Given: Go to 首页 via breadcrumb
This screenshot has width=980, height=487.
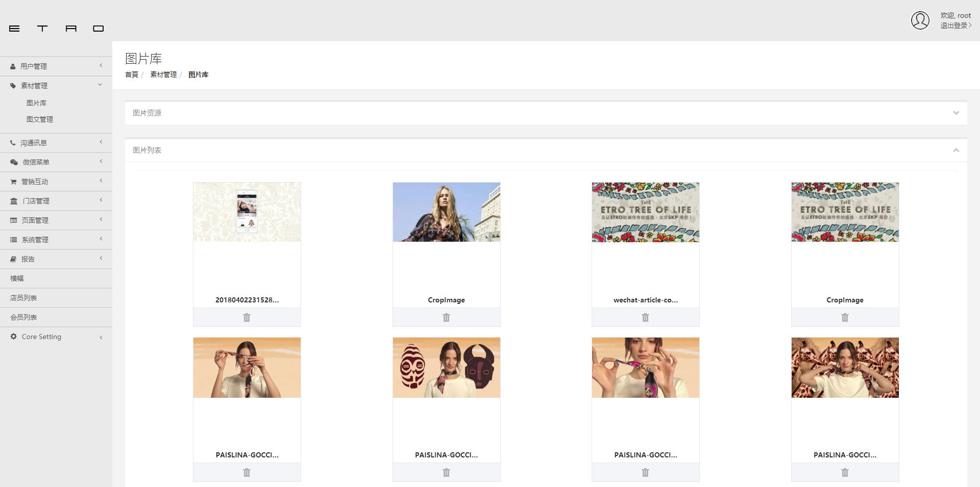Looking at the screenshot, I should pos(132,74).
